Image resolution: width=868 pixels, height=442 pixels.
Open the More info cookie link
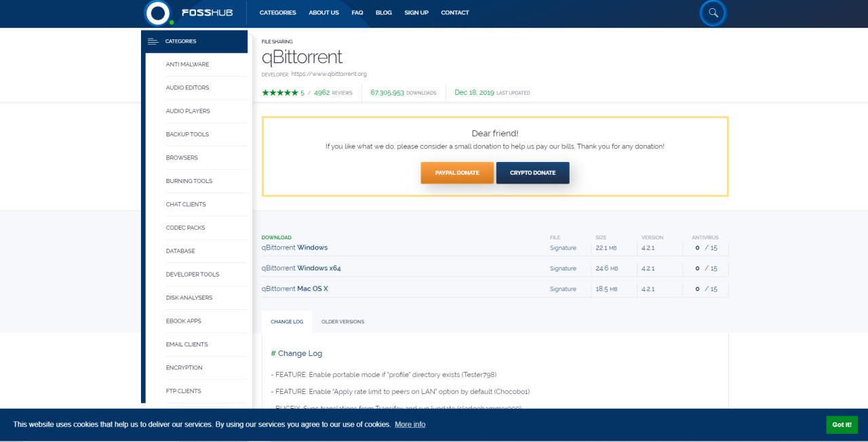tap(410, 424)
